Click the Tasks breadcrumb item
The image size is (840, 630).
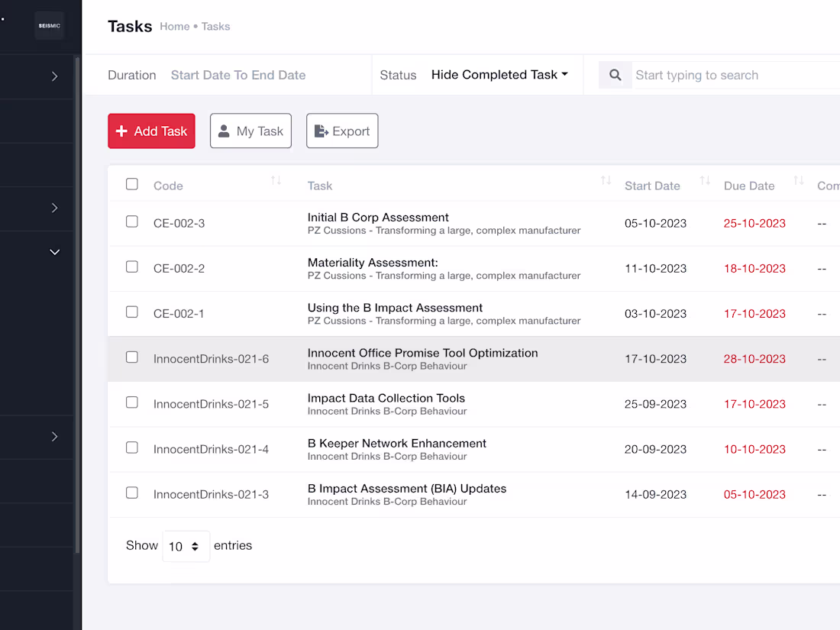215,26
